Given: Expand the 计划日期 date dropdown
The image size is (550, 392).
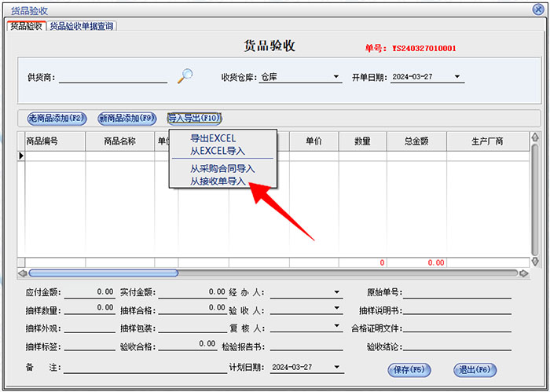Looking at the screenshot, I should pyautogui.click(x=336, y=368).
